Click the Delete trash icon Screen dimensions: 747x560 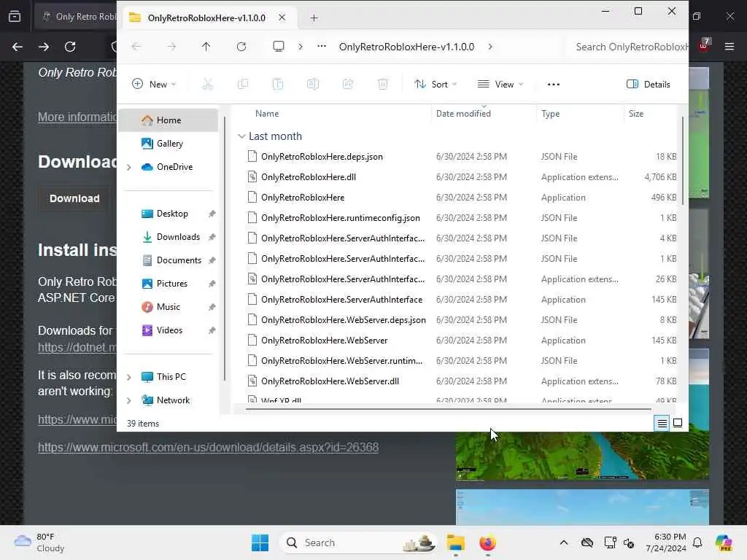tap(382, 85)
